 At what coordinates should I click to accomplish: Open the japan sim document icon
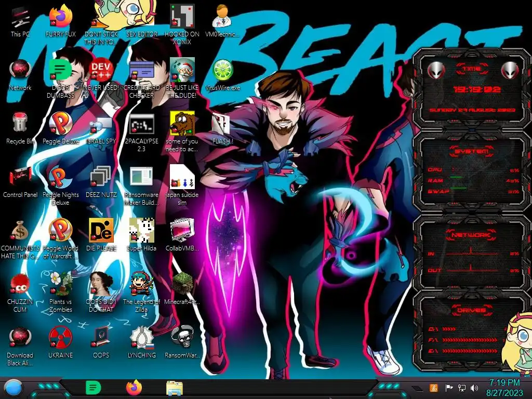182,186
